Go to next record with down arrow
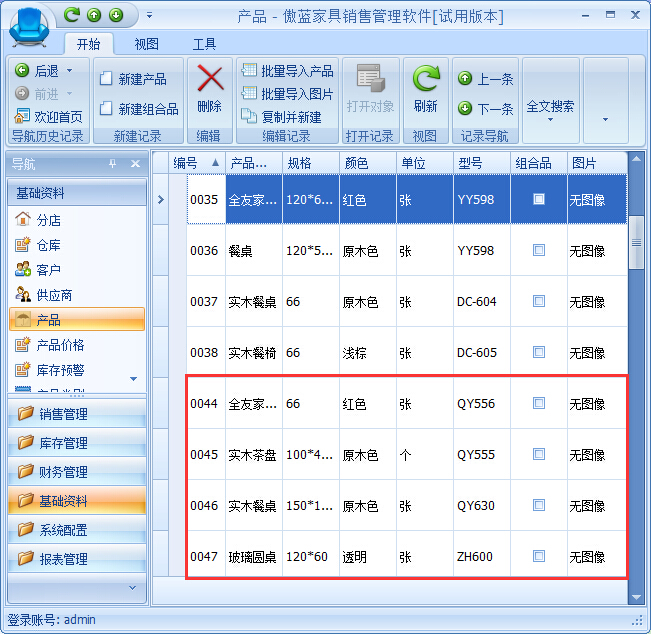Screen dimensions: 651x634 click(465, 109)
